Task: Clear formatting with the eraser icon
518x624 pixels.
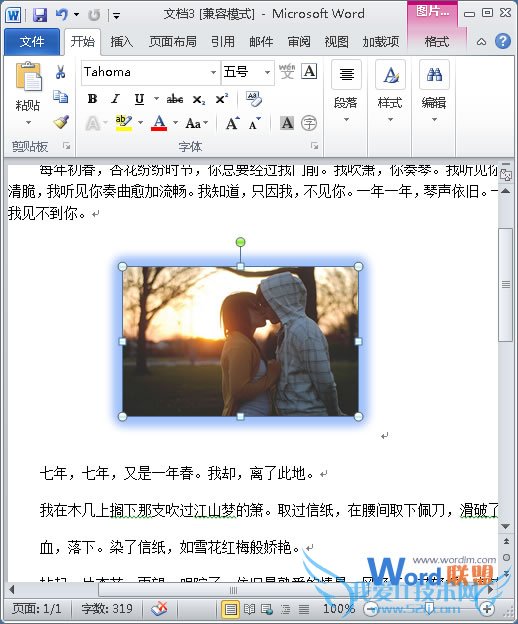Action: pyautogui.click(x=254, y=99)
